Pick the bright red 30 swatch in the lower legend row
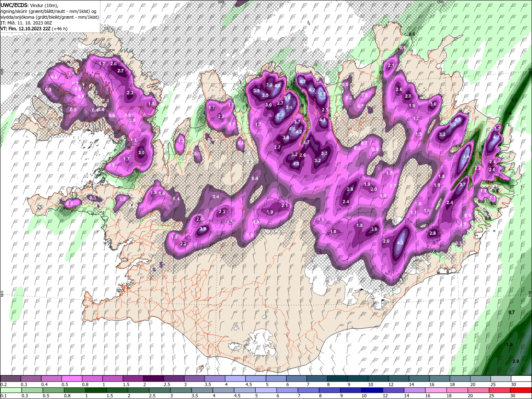The height and width of the screenshot is (399, 532). coord(522,390)
